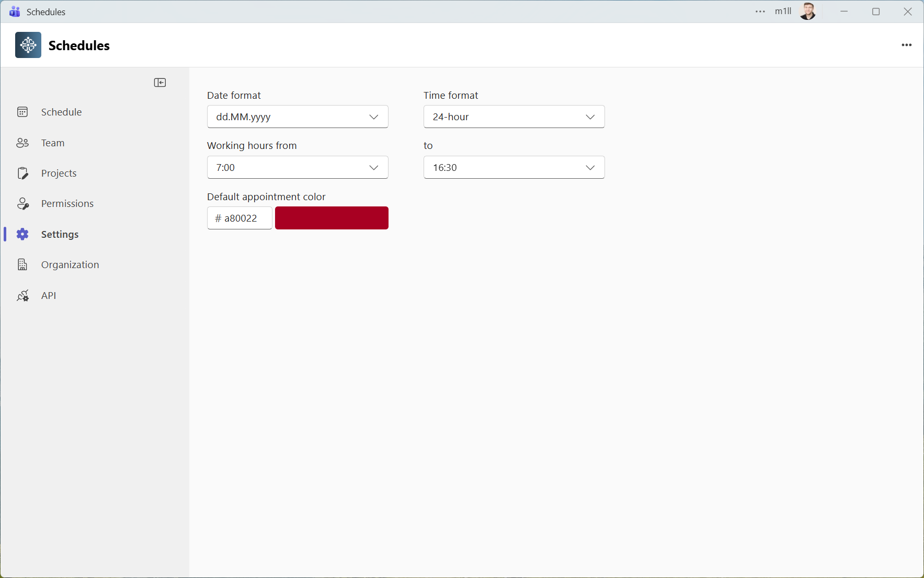Collapse the navigation sidebar

(x=160, y=83)
